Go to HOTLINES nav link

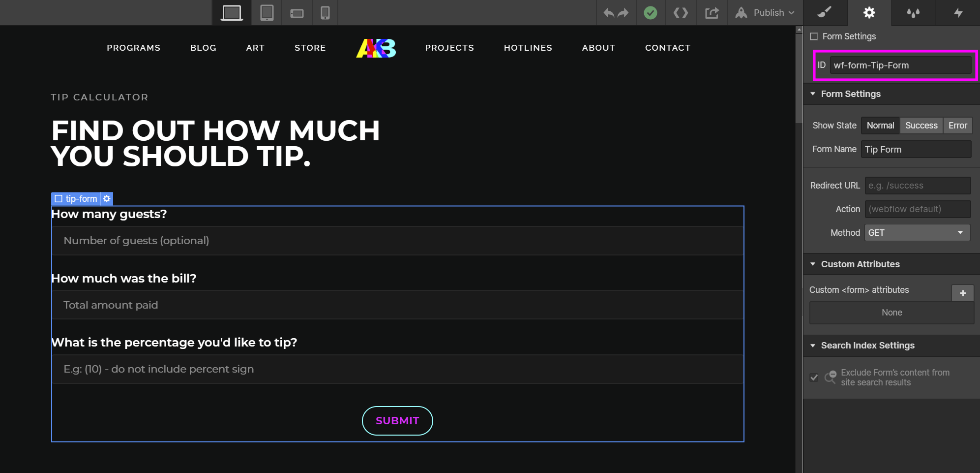528,48
